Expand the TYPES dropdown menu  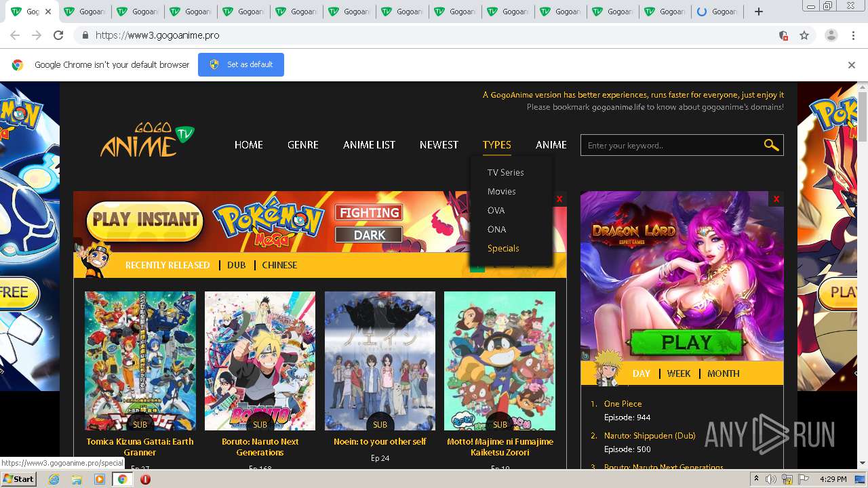point(497,144)
